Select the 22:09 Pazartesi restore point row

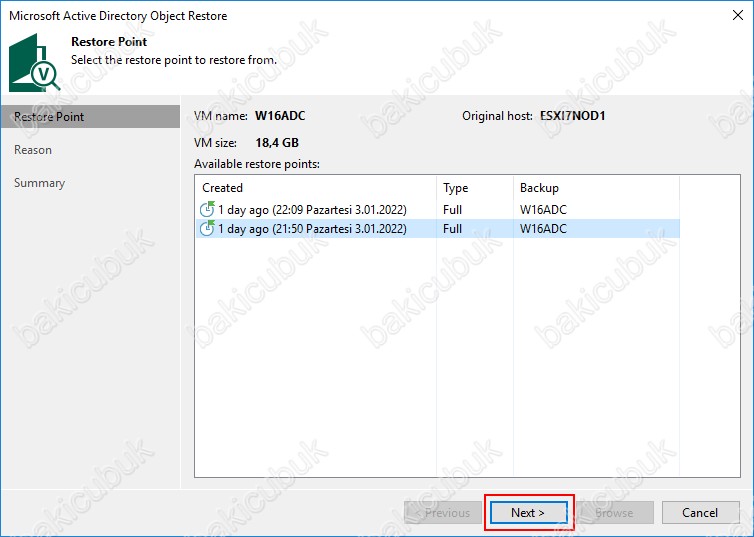(x=438, y=210)
